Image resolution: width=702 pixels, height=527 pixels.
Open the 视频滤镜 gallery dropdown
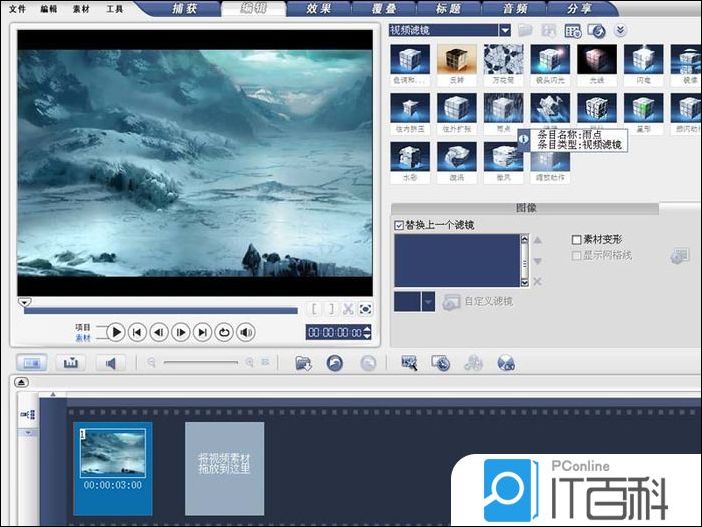(x=505, y=31)
